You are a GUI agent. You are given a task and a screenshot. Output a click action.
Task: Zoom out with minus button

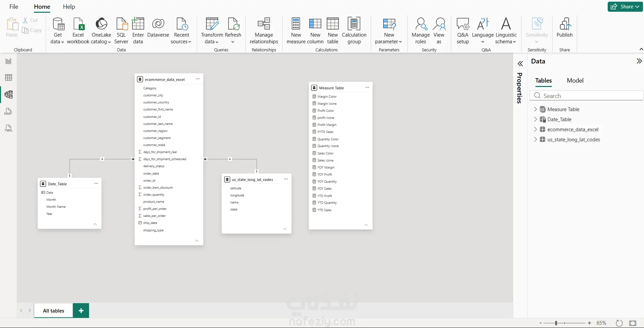pos(540,323)
